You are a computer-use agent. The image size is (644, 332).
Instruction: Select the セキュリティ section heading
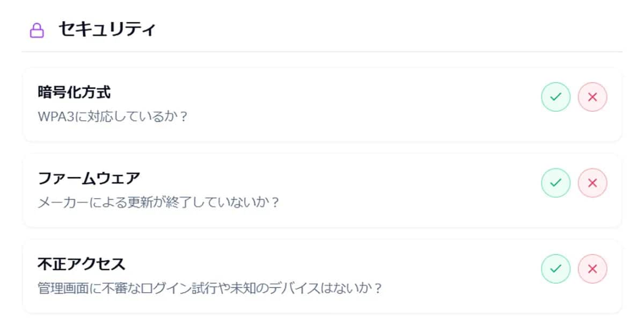[107, 30]
